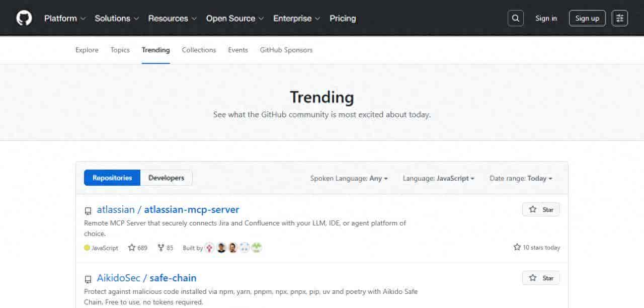Screen dimensions: 644x308
Task: Switch to the Collections tab
Action: pos(199,50)
